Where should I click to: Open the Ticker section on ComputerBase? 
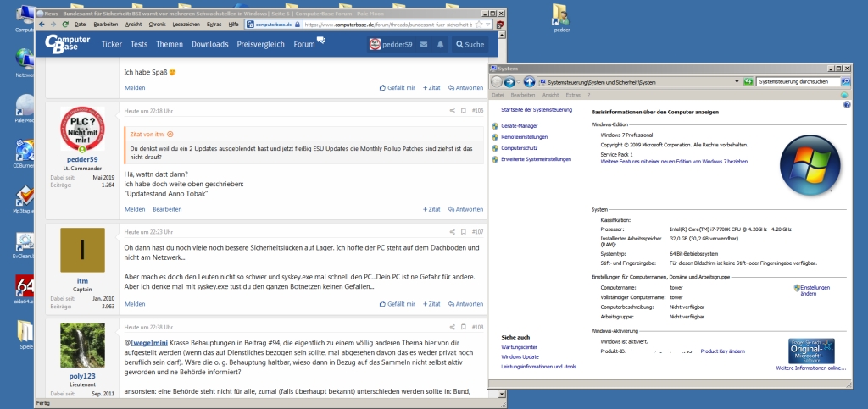112,44
